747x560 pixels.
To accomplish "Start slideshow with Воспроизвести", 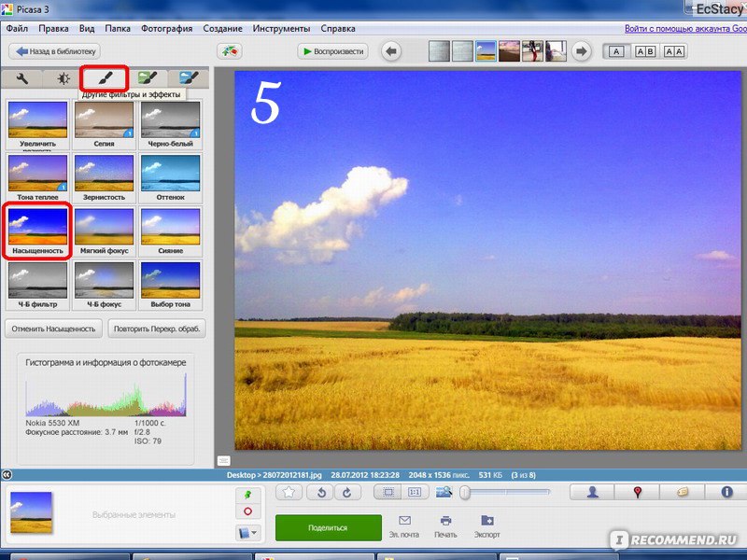I will tap(333, 51).
